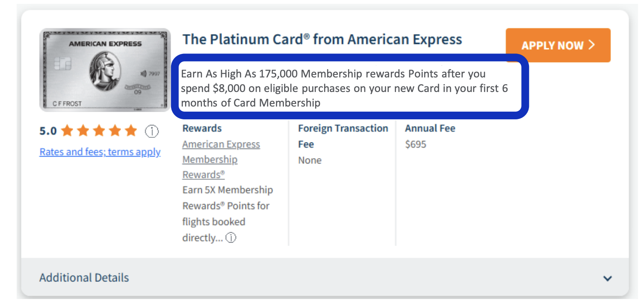Click the Foreign Transaction Fee heading
This screenshot has height=308, width=644.
click(x=343, y=136)
